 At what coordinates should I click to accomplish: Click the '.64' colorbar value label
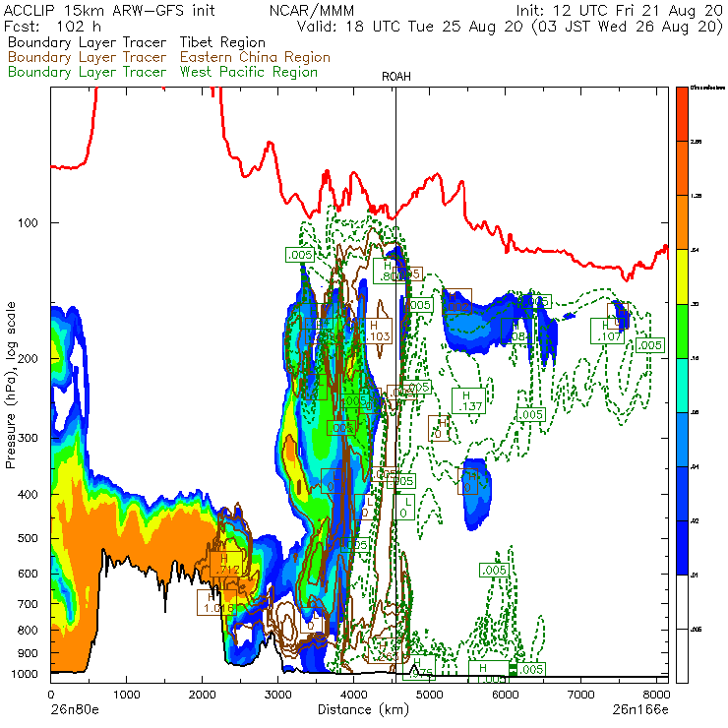695,250
